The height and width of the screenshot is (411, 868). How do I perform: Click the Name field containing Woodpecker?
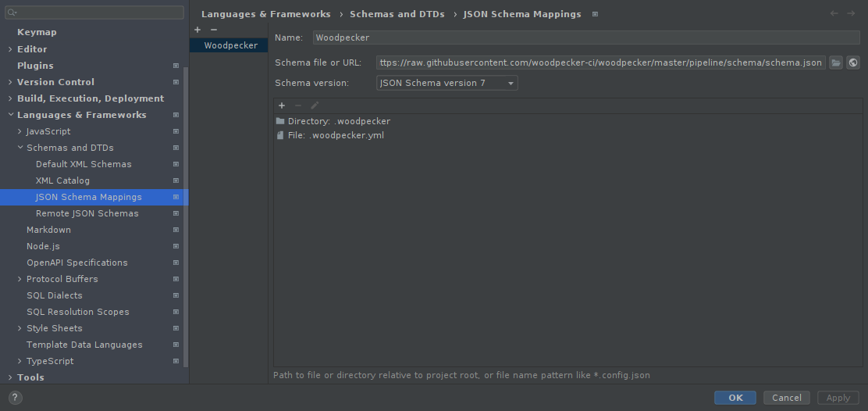click(x=585, y=38)
